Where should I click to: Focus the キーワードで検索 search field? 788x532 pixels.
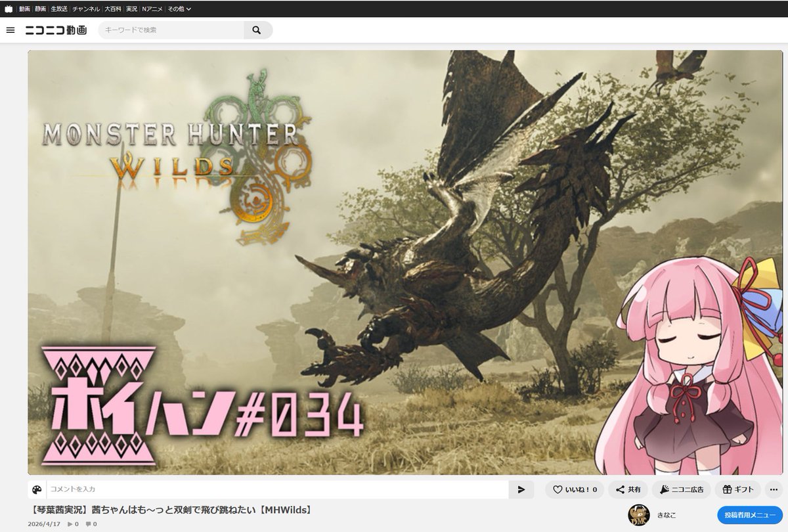(171, 30)
